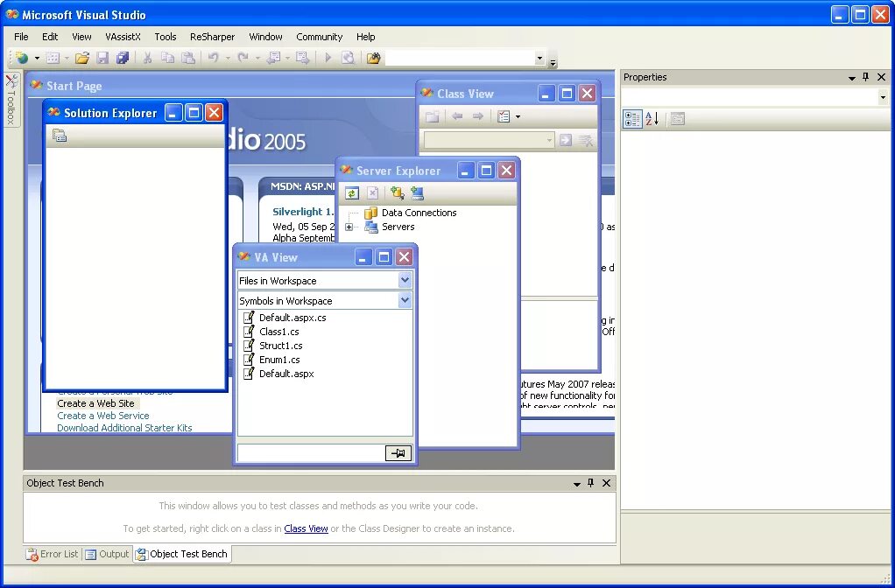Select Class1.cs in VA View list
This screenshot has height=588, width=895.
tap(278, 332)
